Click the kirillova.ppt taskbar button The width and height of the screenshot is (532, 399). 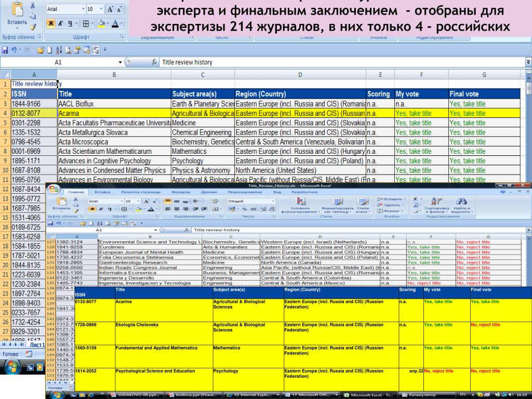point(195,395)
